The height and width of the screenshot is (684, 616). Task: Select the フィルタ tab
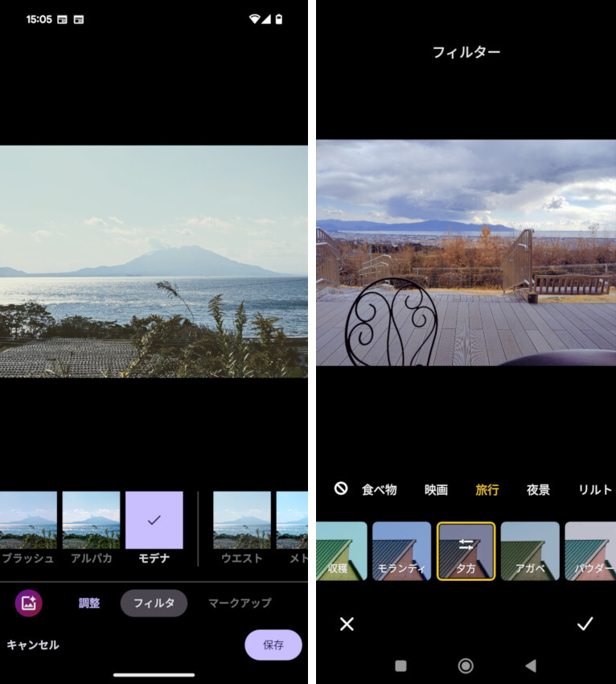(x=154, y=603)
